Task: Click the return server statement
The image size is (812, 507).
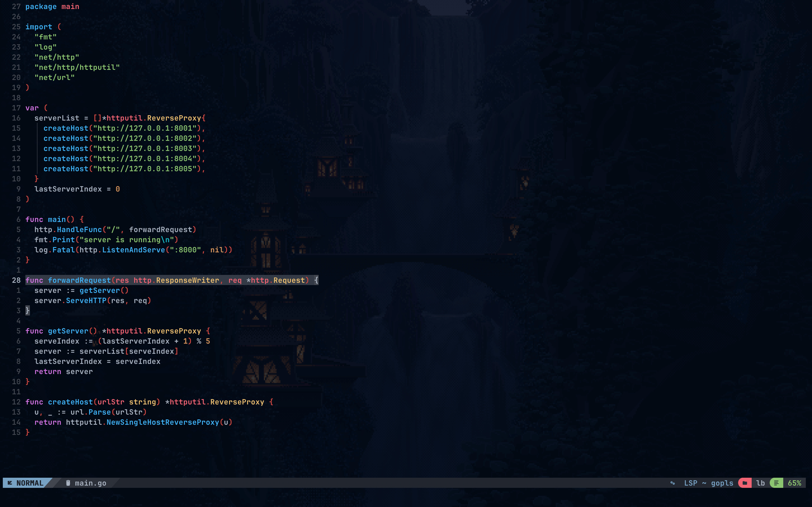Action: pos(63,372)
